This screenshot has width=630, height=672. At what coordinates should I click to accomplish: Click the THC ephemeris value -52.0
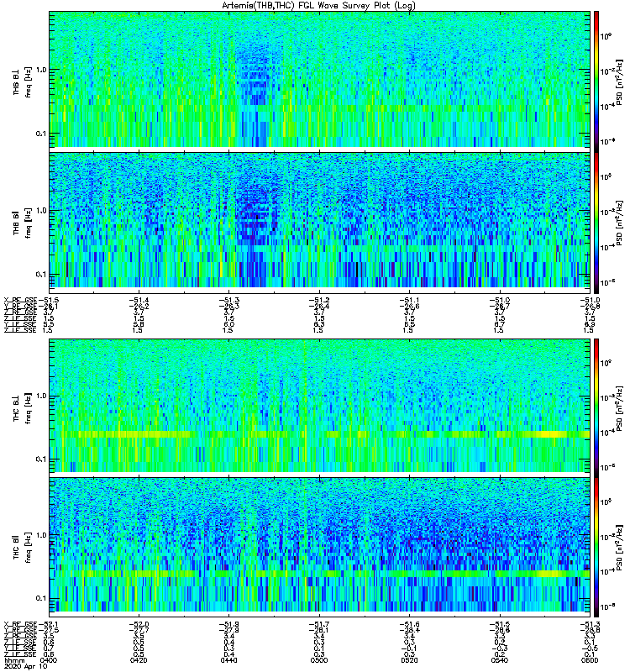click(139, 624)
